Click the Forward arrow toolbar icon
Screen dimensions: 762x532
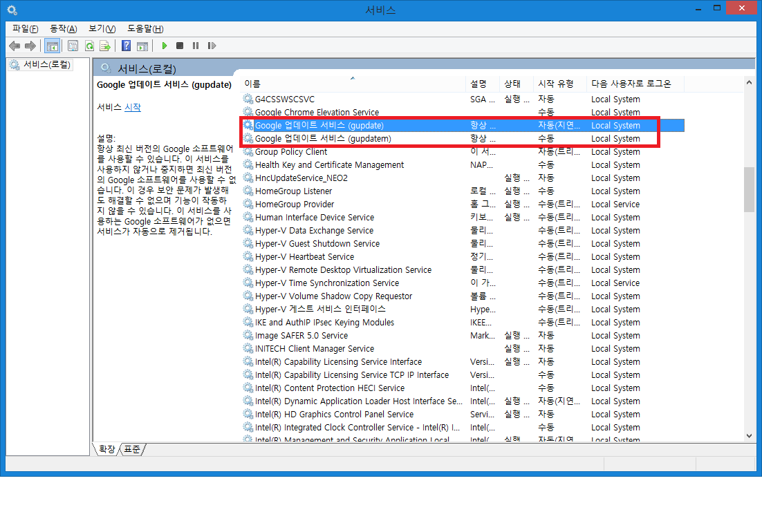tap(30, 46)
